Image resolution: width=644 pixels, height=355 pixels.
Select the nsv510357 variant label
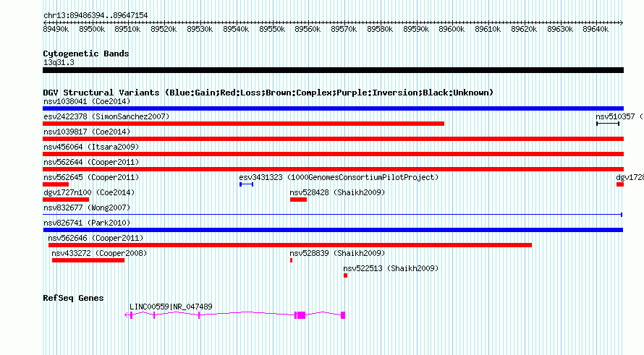click(615, 116)
